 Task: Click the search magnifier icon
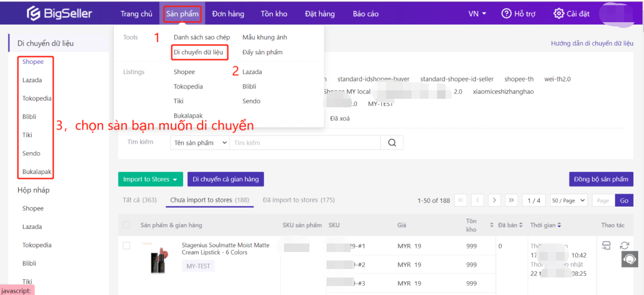click(x=392, y=143)
